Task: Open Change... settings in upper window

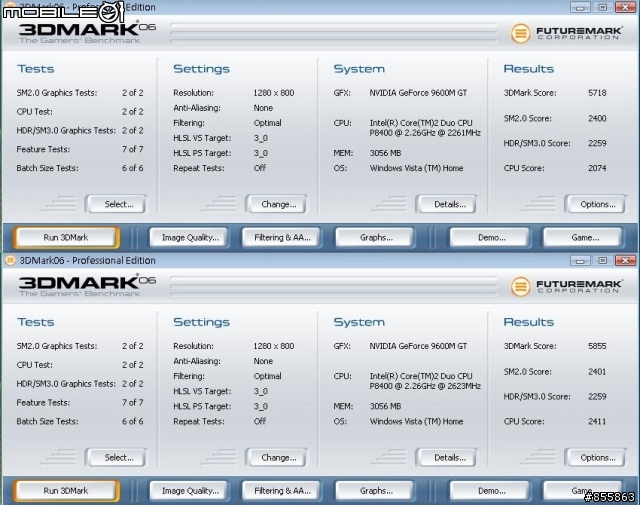Action: click(277, 204)
